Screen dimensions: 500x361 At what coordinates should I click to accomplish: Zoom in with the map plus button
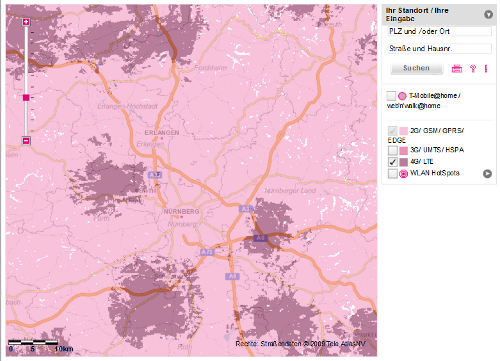[x=26, y=22]
